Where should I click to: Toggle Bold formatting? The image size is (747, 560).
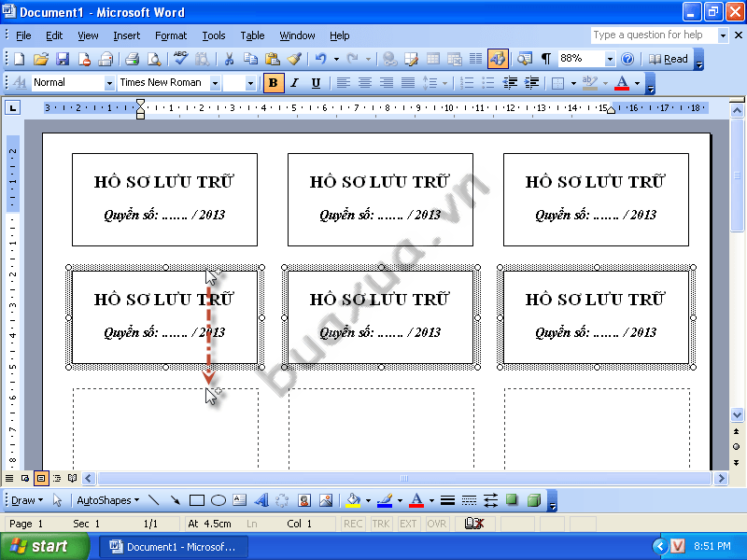[274, 83]
